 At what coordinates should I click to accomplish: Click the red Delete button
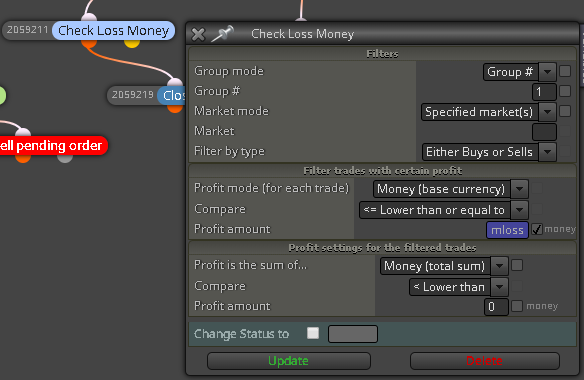tap(485, 361)
